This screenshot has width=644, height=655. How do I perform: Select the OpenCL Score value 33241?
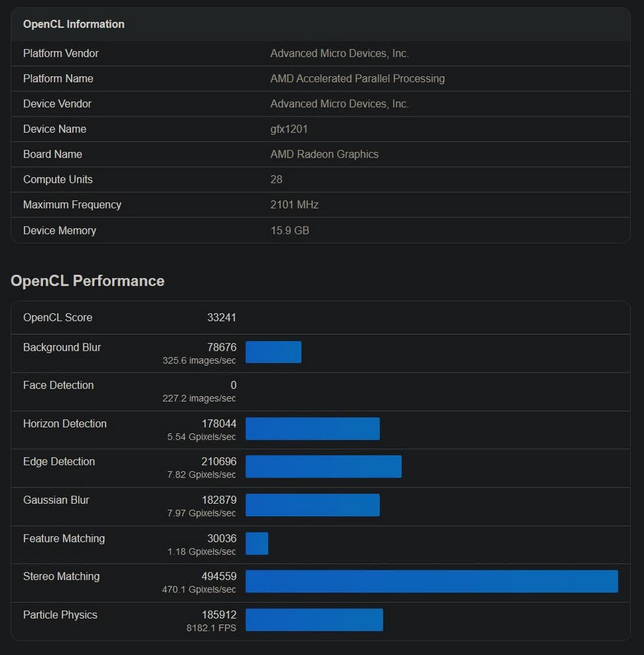pos(221,317)
